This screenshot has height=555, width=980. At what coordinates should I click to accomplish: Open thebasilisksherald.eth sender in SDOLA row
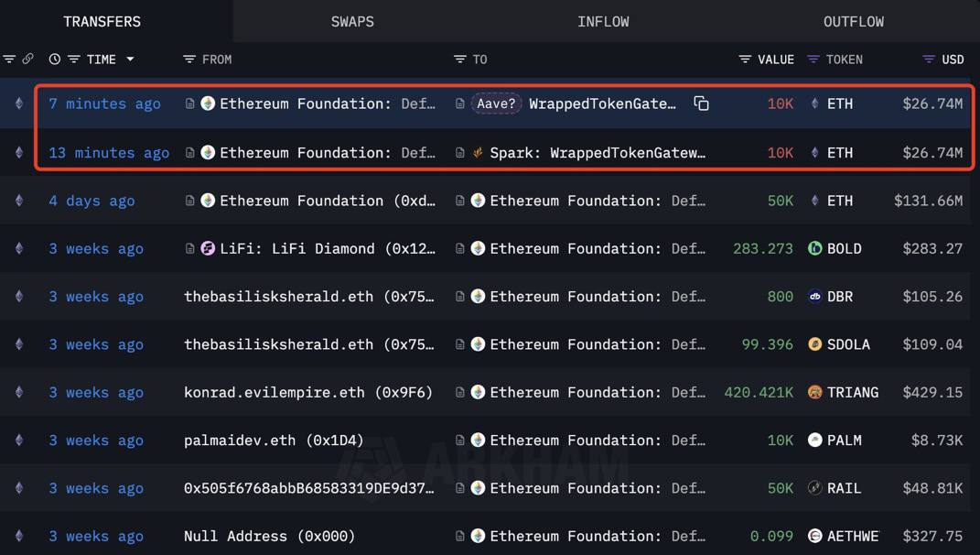click(308, 344)
